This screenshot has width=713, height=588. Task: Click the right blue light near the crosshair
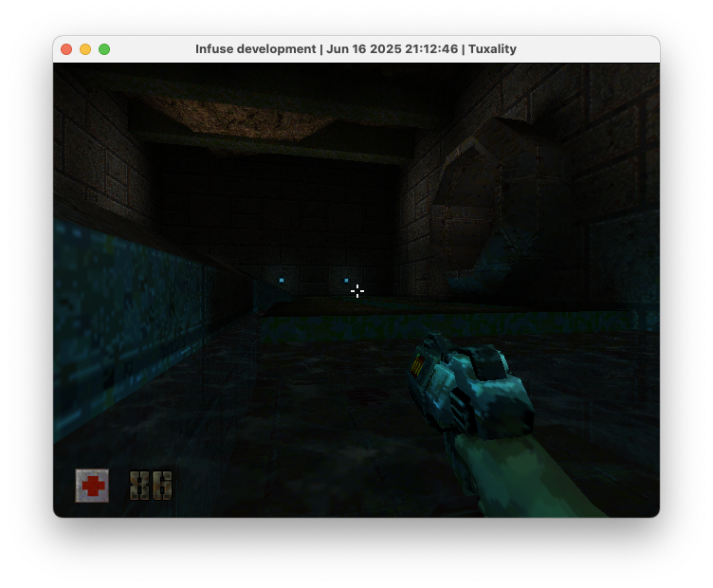coord(346,281)
